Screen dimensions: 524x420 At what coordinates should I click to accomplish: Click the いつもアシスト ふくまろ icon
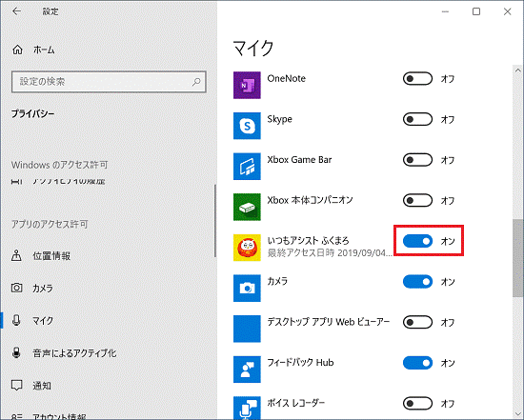coord(247,248)
